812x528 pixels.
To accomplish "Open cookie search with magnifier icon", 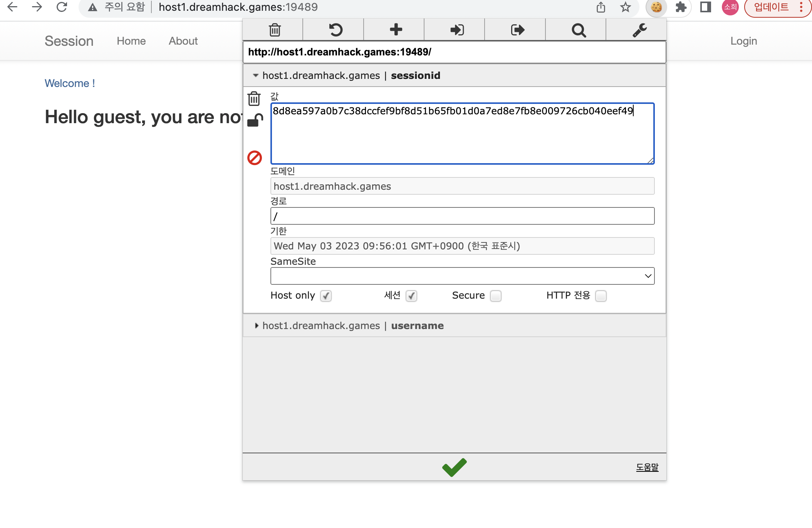I will 578,30.
